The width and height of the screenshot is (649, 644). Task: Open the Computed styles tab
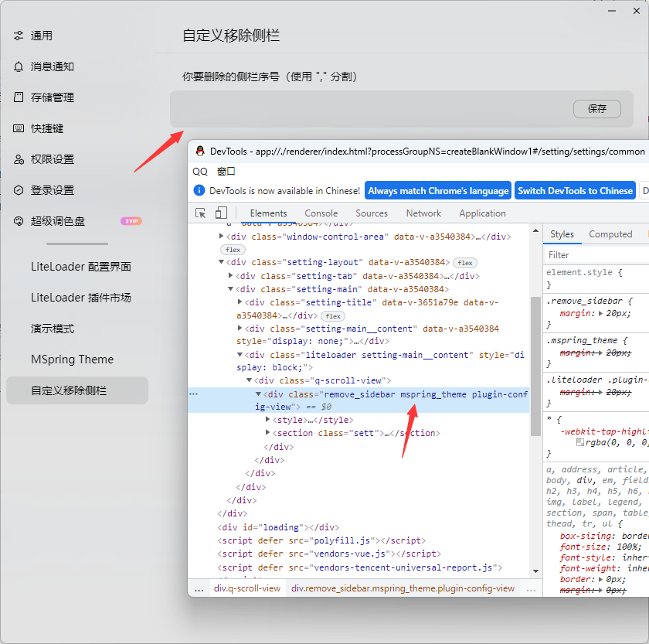(611, 233)
